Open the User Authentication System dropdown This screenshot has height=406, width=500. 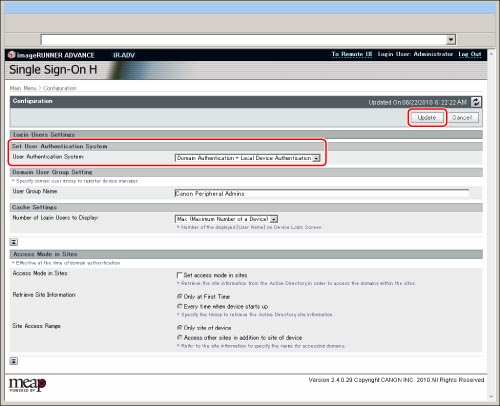(x=247, y=158)
